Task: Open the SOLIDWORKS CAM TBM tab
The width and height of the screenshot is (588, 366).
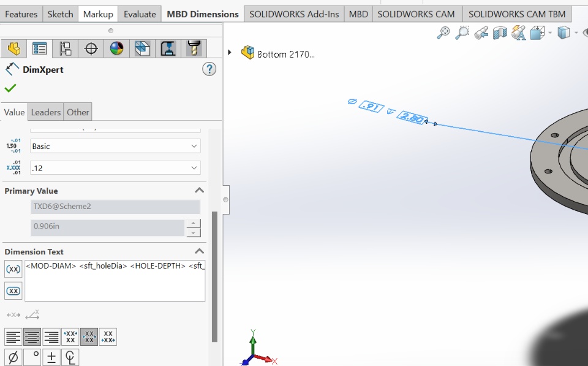Action: pyautogui.click(x=517, y=14)
